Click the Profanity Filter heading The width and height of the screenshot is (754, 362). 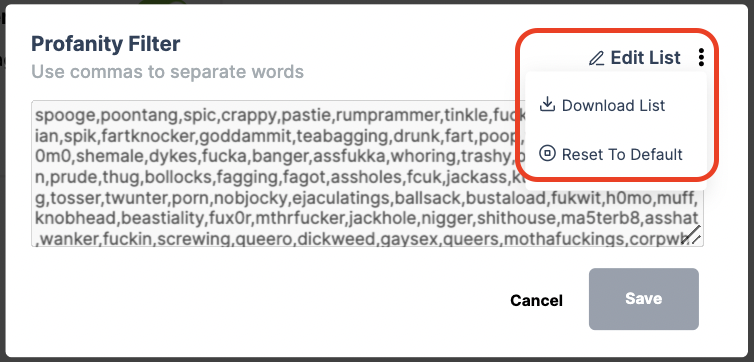point(106,44)
